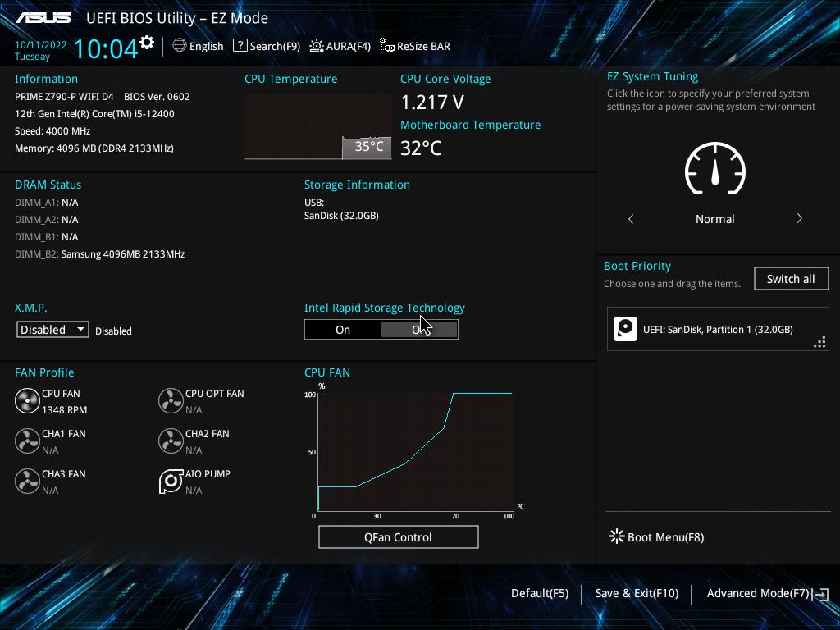The image size is (840, 630).
Task: Switch to Advanced Mode(F7)
Action: point(757,593)
